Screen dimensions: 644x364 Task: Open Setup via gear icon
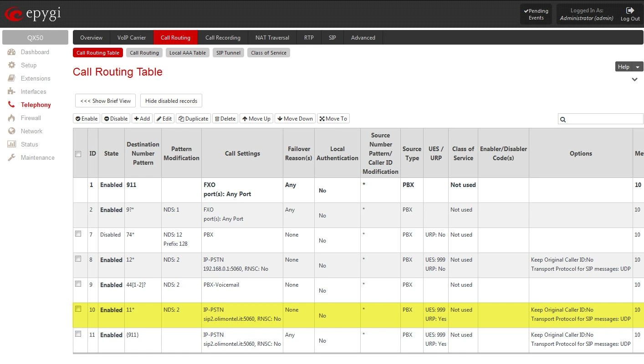pyautogui.click(x=12, y=65)
